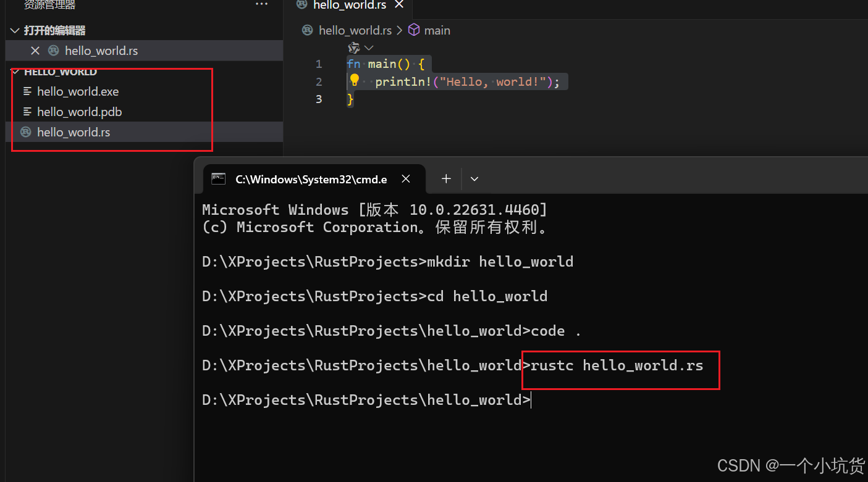Screen dimensions: 868x482
Task: Click the AI sparkle code action icon
Action: 353,48
